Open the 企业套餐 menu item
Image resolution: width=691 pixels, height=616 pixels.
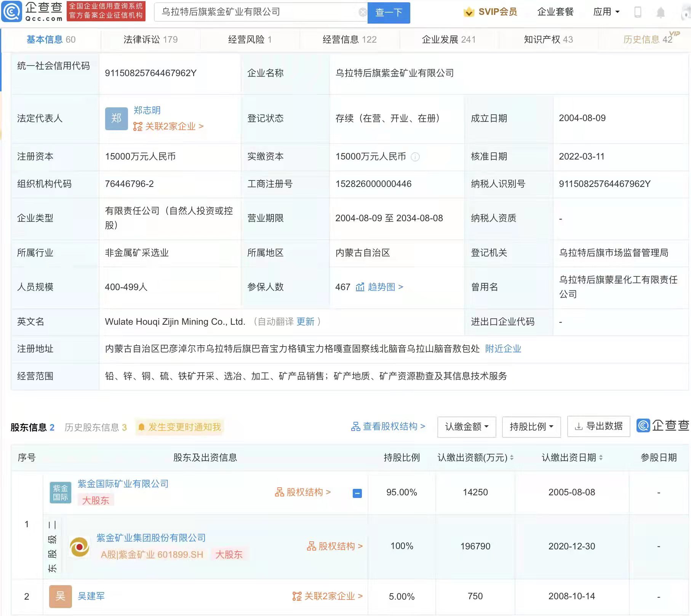[555, 12]
